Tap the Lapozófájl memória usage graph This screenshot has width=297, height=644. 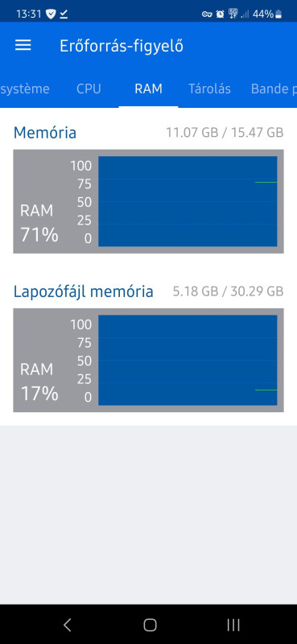coord(188,360)
